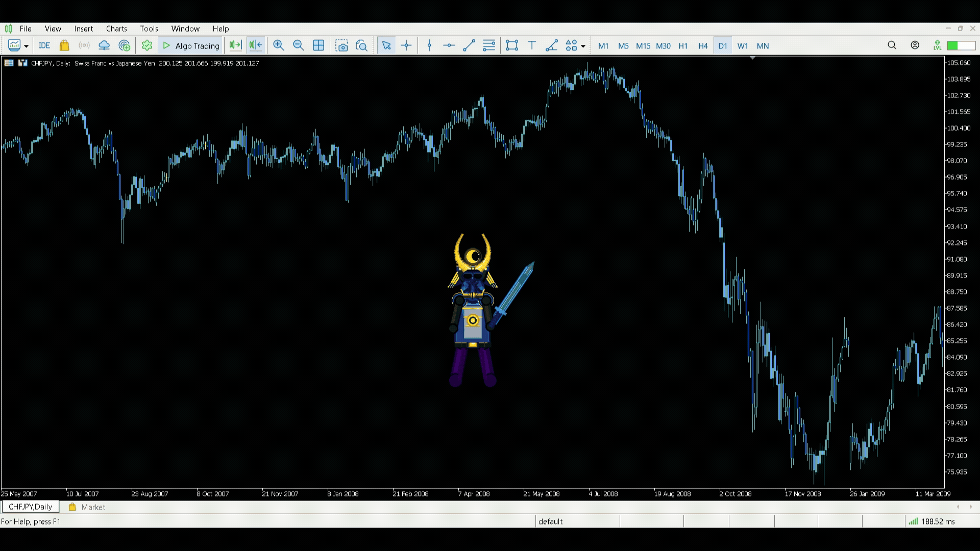This screenshot has height=551, width=980.
Task: Draw a trendline with the trendline tool
Action: 469,46
